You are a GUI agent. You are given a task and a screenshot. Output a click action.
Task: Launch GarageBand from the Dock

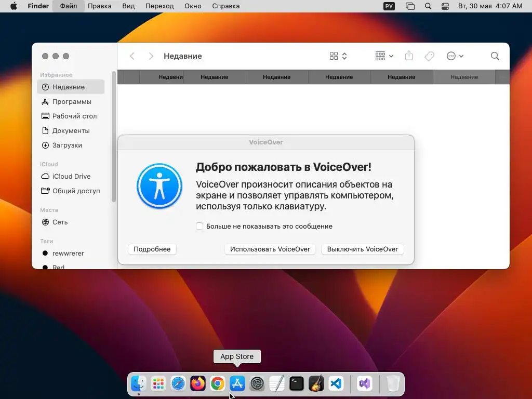[316, 384]
